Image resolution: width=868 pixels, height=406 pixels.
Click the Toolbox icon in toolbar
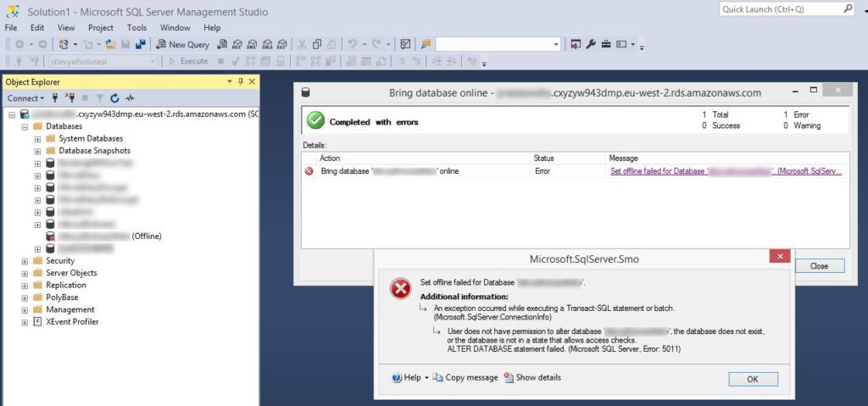[x=606, y=44]
